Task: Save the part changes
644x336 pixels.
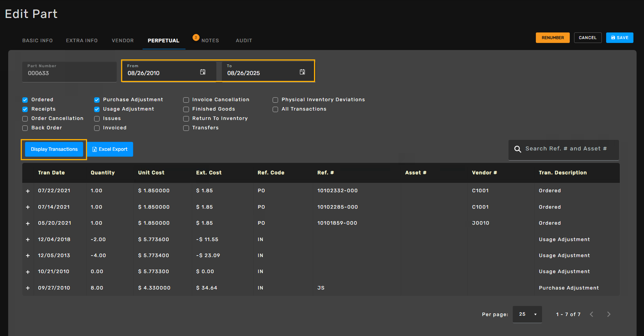Action: click(619, 38)
